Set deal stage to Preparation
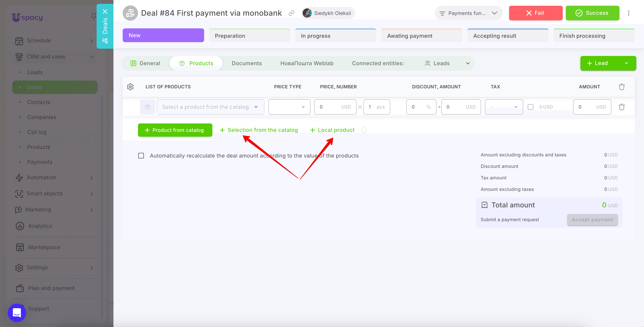Screen dimensions: 644x327 tap(249, 35)
